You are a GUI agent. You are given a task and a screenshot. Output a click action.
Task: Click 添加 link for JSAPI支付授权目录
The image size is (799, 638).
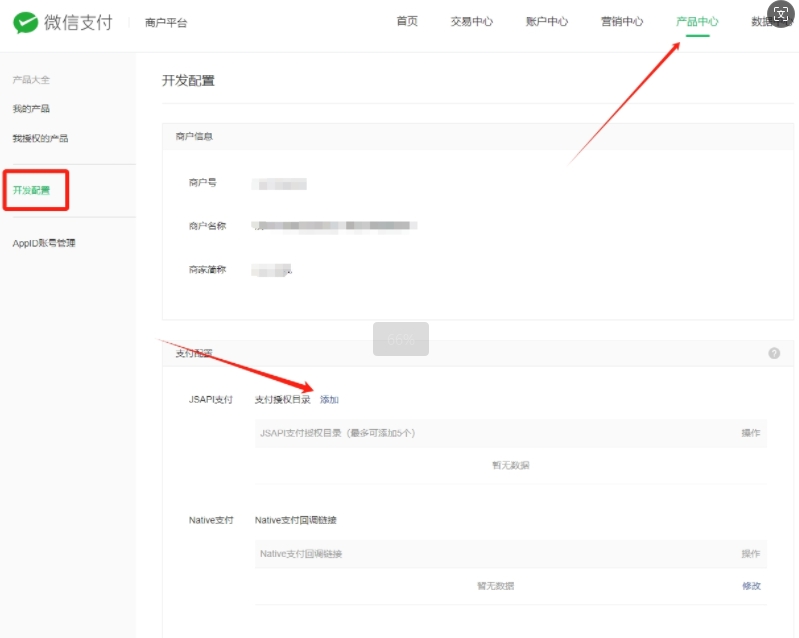(329, 400)
